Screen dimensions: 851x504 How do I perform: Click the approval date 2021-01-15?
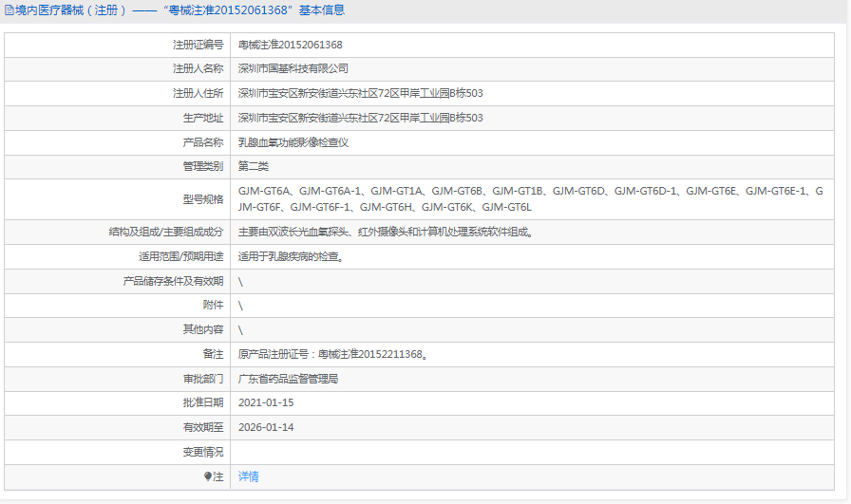click(x=266, y=402)
